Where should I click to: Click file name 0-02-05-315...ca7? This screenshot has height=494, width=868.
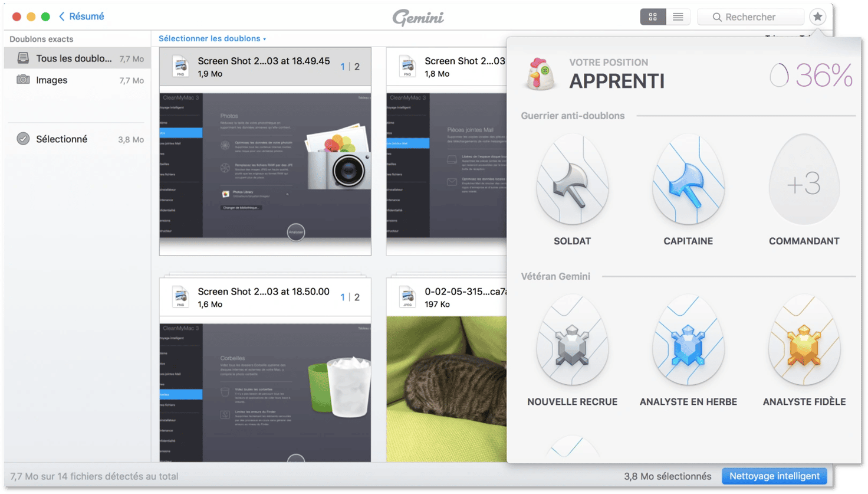pos(465,291)
